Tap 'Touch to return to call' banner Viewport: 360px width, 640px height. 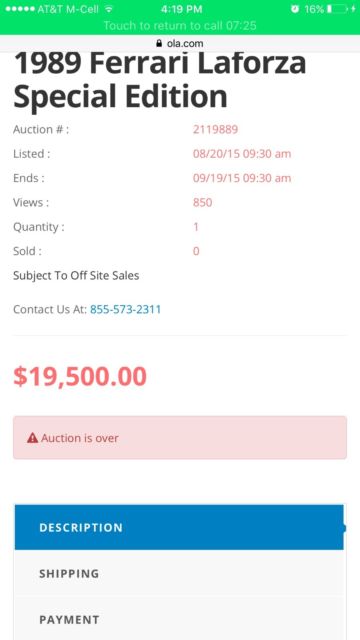point(180,26)
